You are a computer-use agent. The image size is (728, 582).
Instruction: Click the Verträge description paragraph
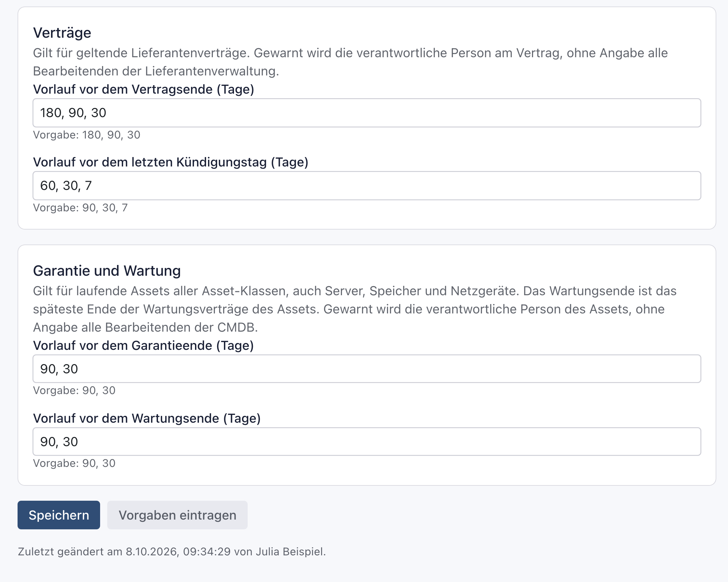[x=350, y=62]
